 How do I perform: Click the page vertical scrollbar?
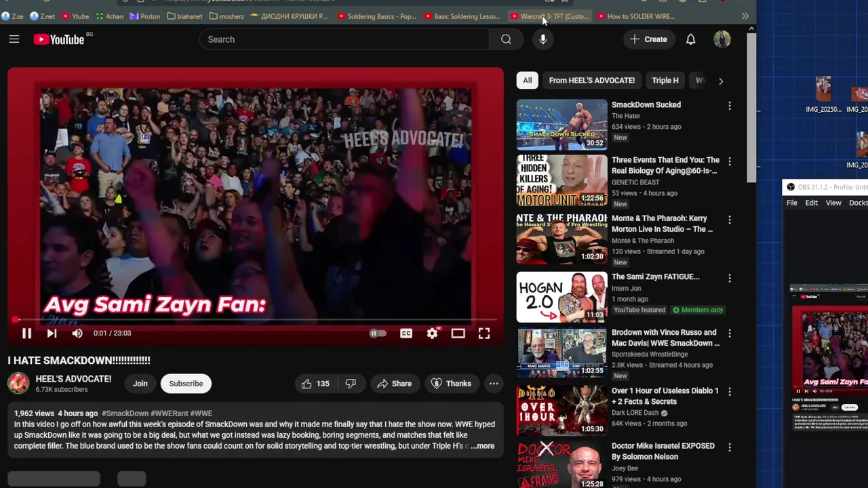(751, 108)
